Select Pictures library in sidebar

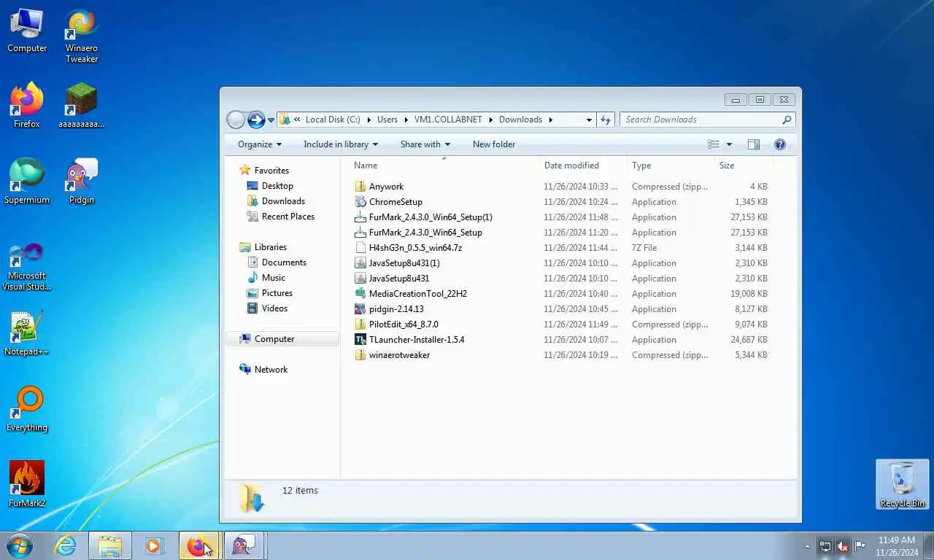[277, 293]
